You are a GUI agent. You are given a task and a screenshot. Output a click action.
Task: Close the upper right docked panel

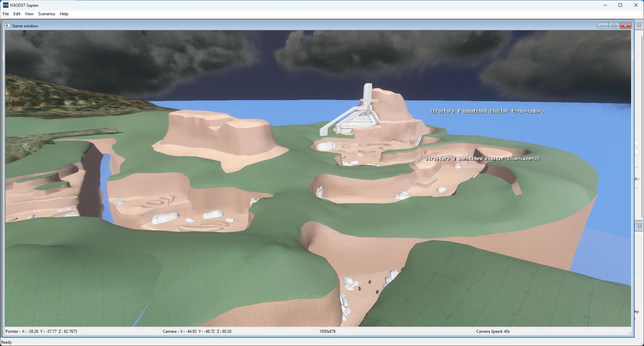pyautogui.click(x=639, y=25)
